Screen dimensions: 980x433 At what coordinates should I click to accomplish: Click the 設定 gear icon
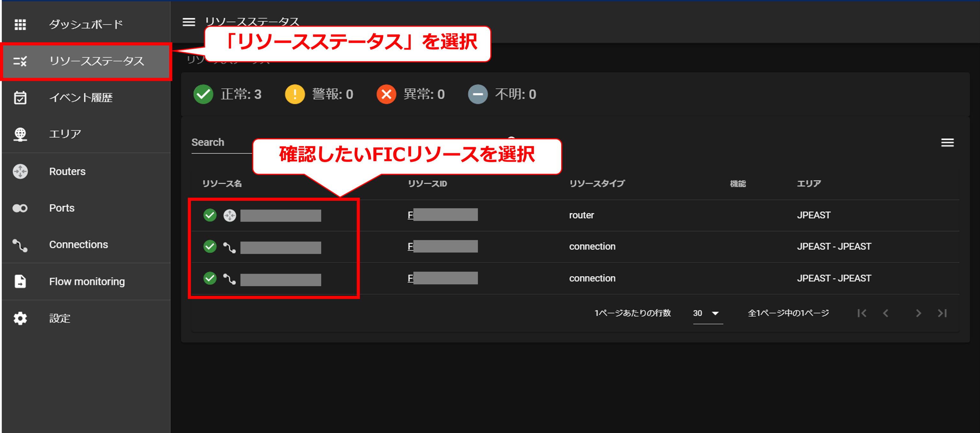(x=20, y=318)
